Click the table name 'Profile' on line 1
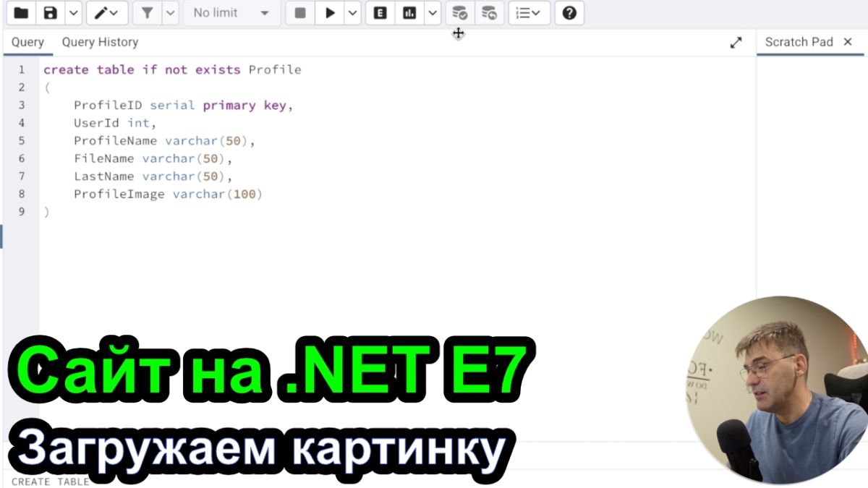This screenshot has height=488, width=868. click(x=275, y=70)
